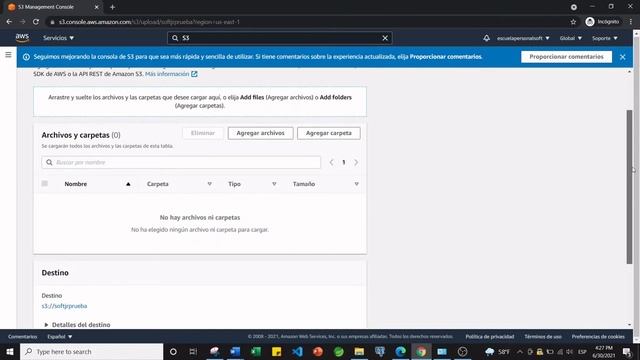This screenshot has width=640, height=360.
Task: Open the taskbar notification center icon
Action: (x=627, y=351)
